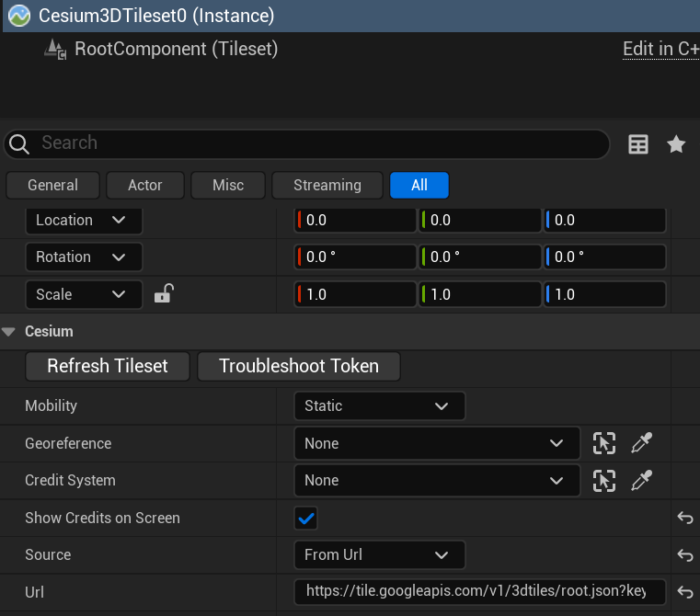
Task: Click the Mobility property label
Action: [x=51, y=405]
